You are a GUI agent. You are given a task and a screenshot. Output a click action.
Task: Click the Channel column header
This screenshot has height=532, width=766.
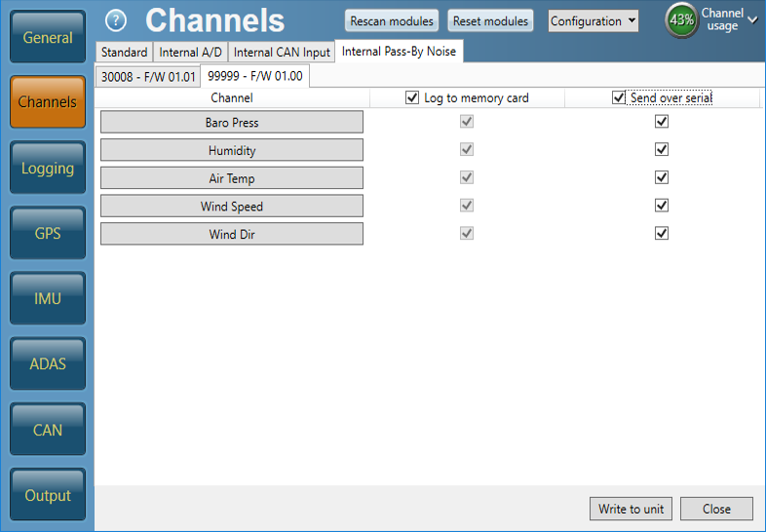232,97
